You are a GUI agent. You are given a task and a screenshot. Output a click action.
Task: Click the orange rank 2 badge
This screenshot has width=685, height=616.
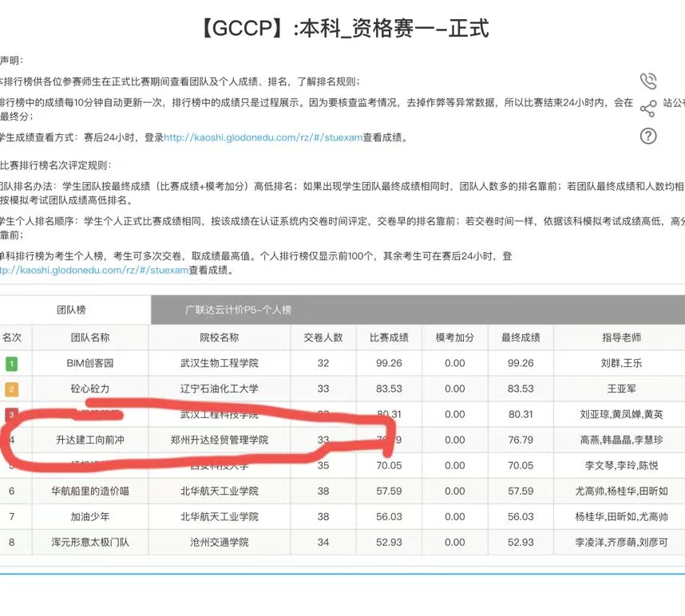(x=12, y=389)
